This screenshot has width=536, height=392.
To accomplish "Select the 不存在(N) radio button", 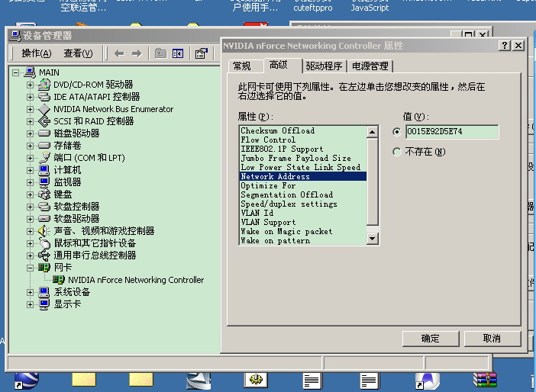I will pyautogui.click(x=396, y=152).
